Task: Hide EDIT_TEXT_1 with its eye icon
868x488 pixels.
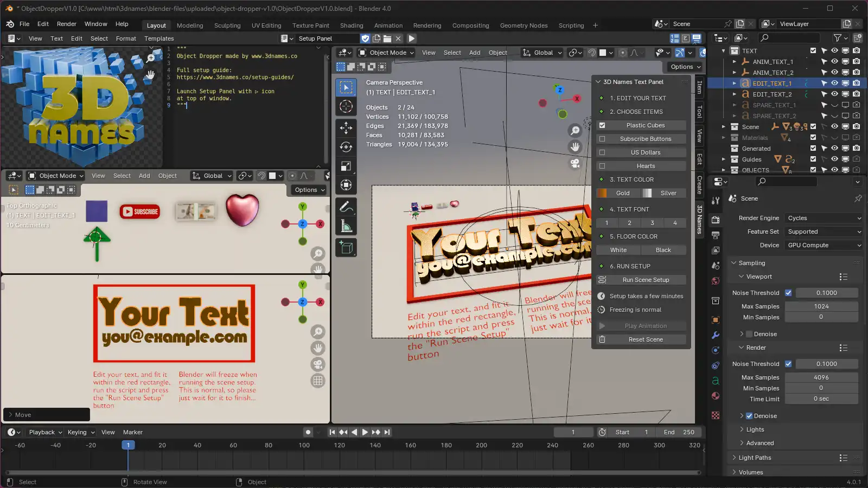Action: click(x=834, y=84)
